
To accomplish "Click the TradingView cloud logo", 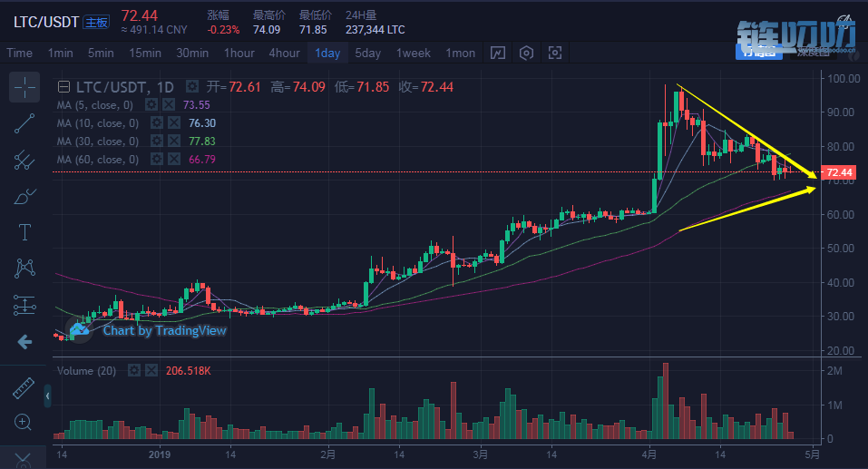I will point(79,330).
